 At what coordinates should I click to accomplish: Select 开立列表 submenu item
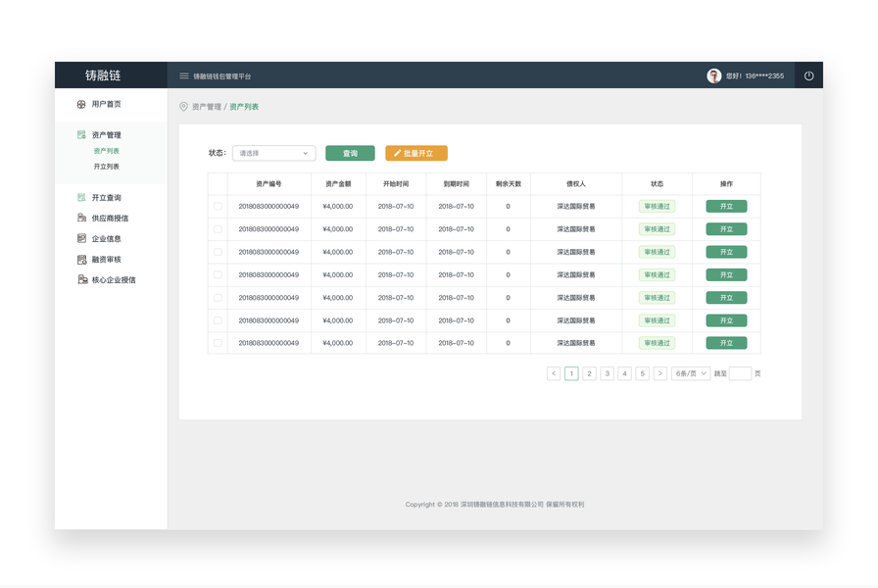click(x=107, y=167)
